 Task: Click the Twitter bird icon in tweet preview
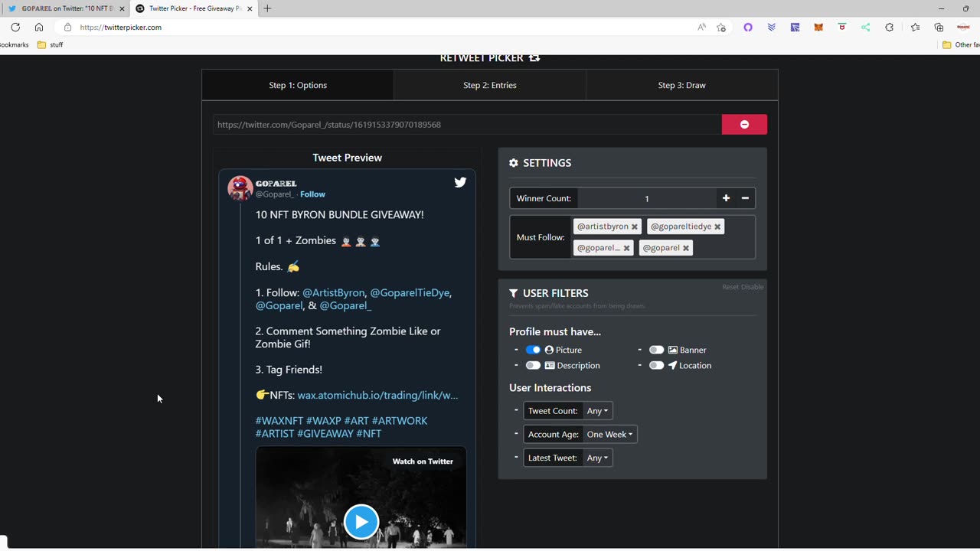tap(460, 182)
